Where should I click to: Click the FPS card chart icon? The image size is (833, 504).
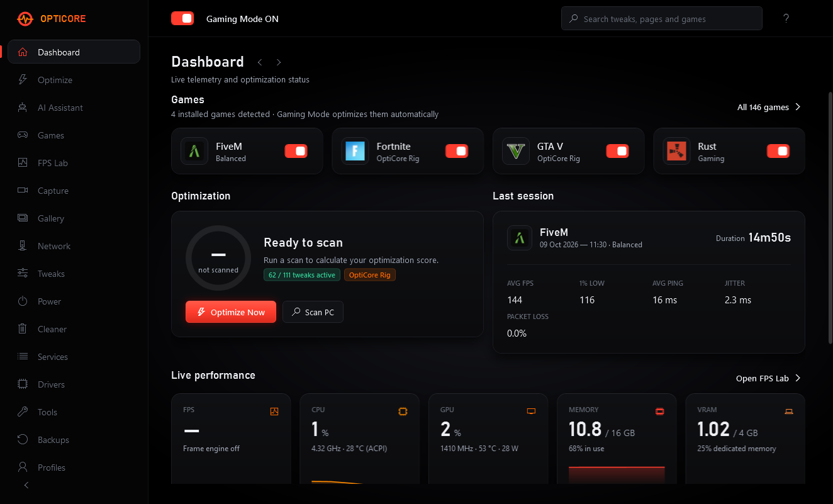(x=274, y=412)
